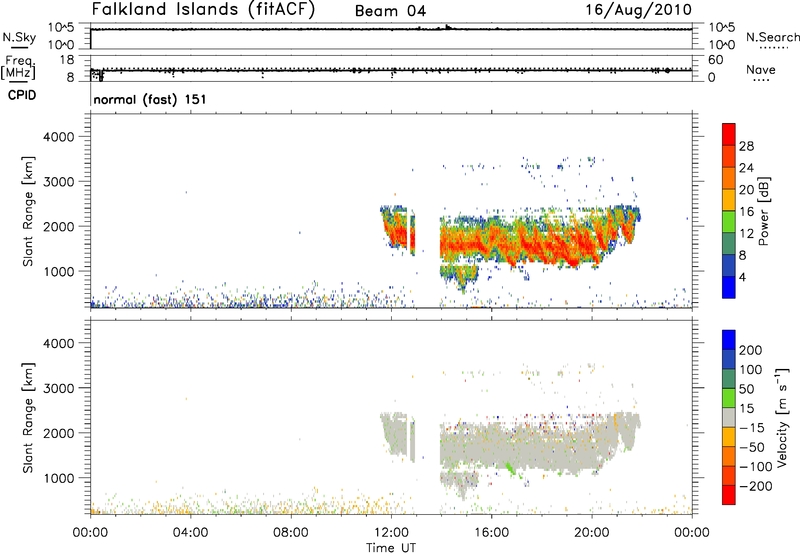Pick the gray -15 to 15 velocity segment
Viewport: 800px width, 554px height.
pos(729,417)
